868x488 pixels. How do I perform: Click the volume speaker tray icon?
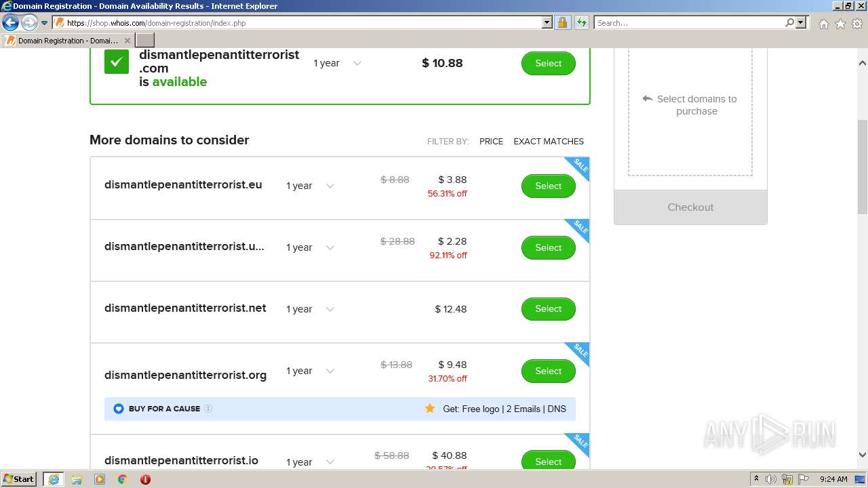point(771,479)
